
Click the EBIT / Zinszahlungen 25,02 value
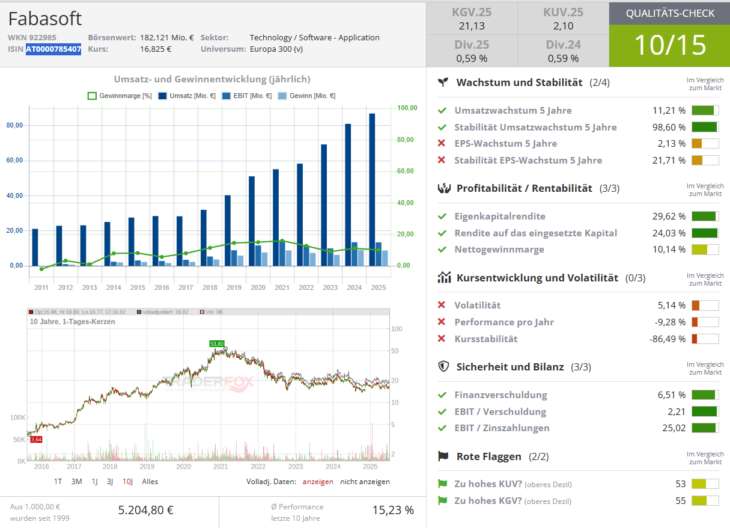(x=674, y=428)
